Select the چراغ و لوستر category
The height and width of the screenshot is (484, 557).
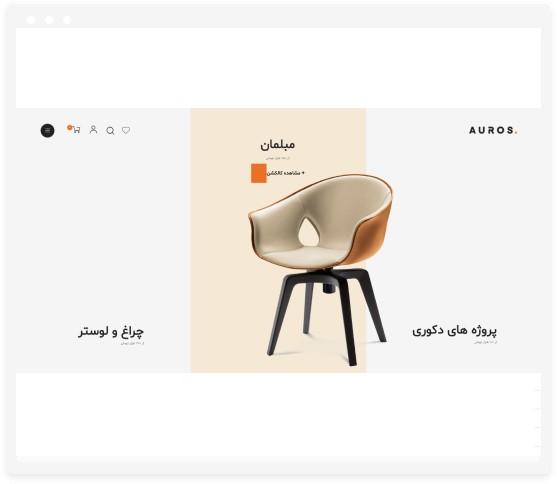(111, 332)
